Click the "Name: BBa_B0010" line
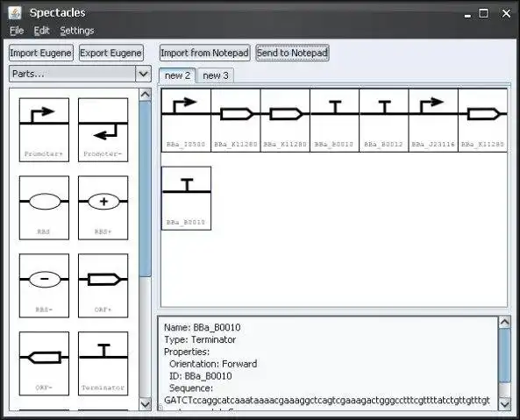The height and width of the screenshot is (420, 520). 203,328
